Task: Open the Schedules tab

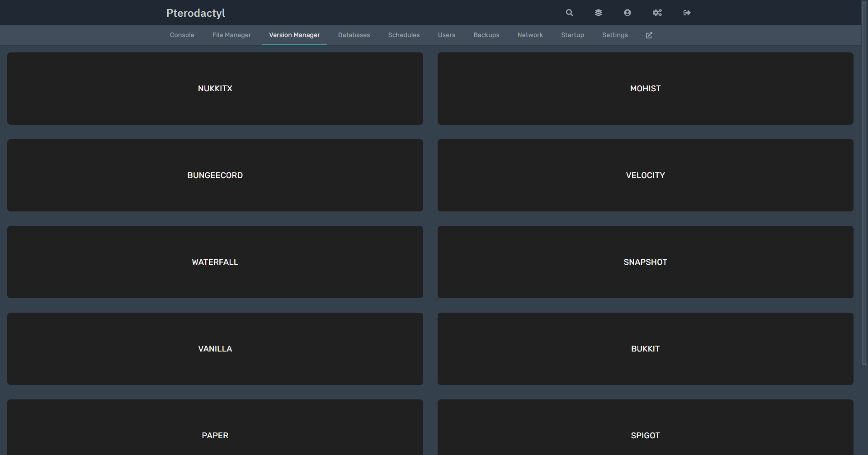Action: coord(404,35)
